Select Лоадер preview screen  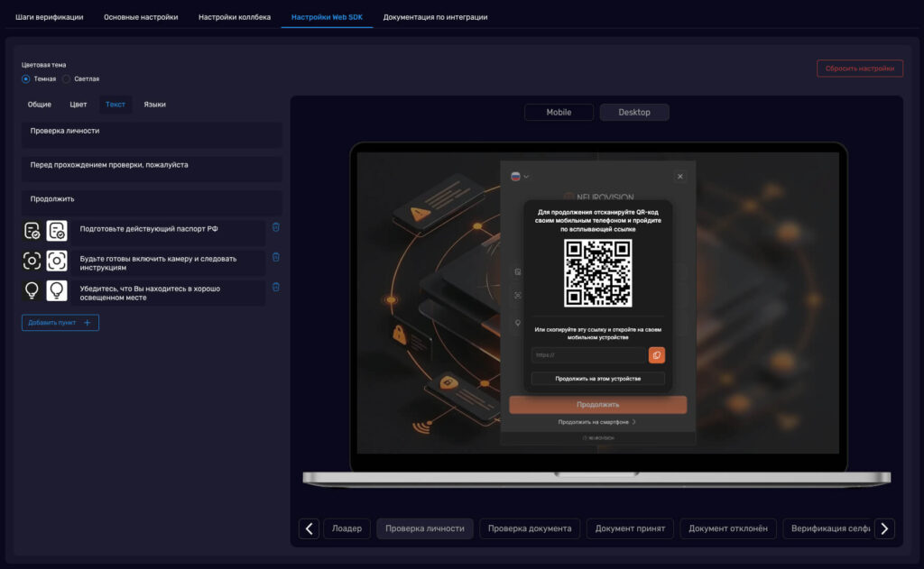coord(346,529)
